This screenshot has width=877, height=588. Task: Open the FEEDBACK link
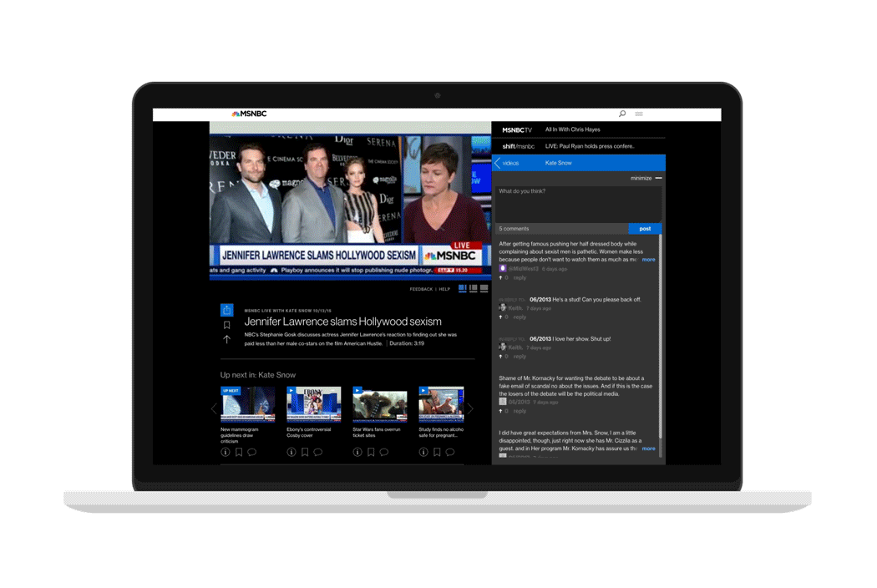(x=421, y=289)
